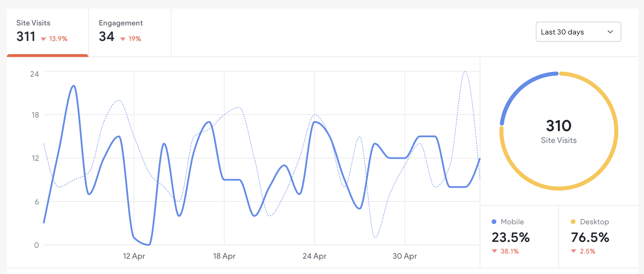Image resolution: width=644 pixels, height=274 pixels.
Task: Click the 24 Apr axis label
Action: point(314,256)
